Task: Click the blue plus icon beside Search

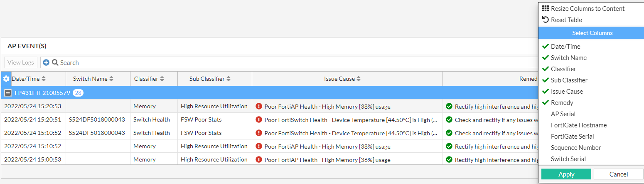Action: [46, 62]
